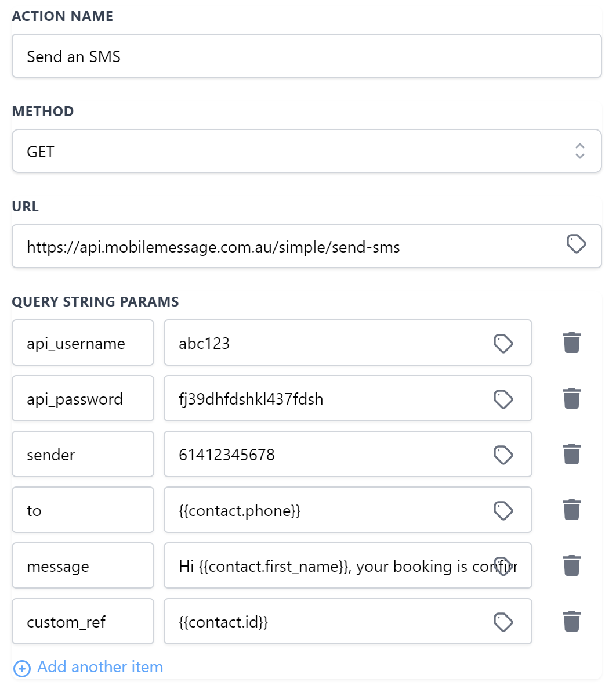Remove the sender query param row
This screenshot has height=685, width=616.
coord(571,454)
